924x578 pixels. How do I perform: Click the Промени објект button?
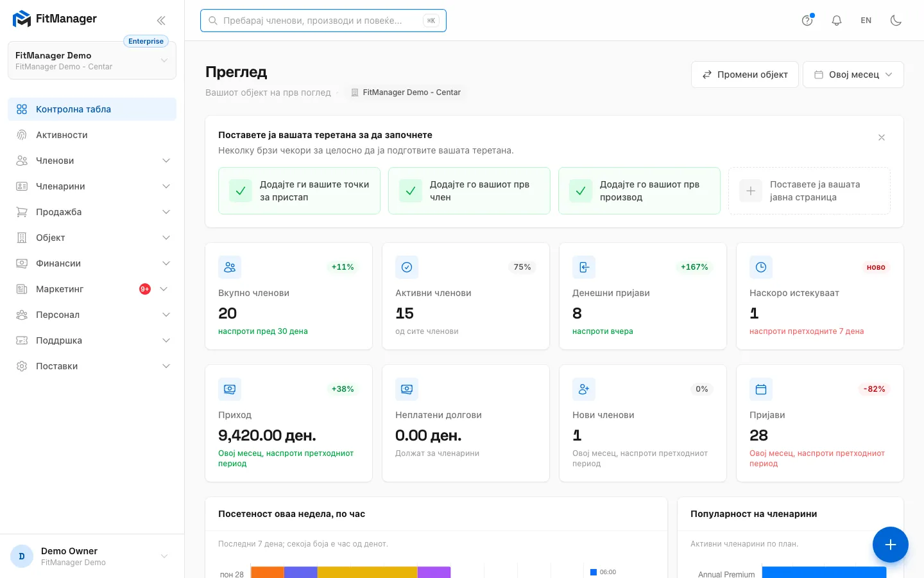(x=745, y=74)
